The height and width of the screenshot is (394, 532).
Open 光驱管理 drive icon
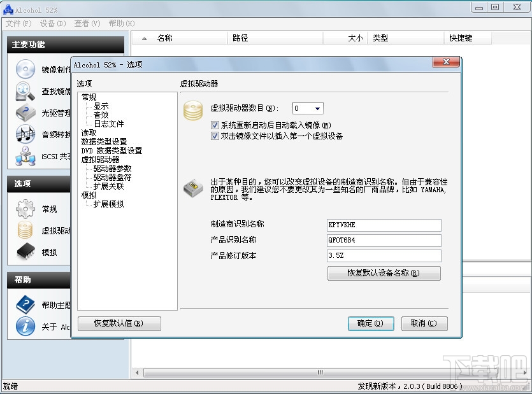25,113
